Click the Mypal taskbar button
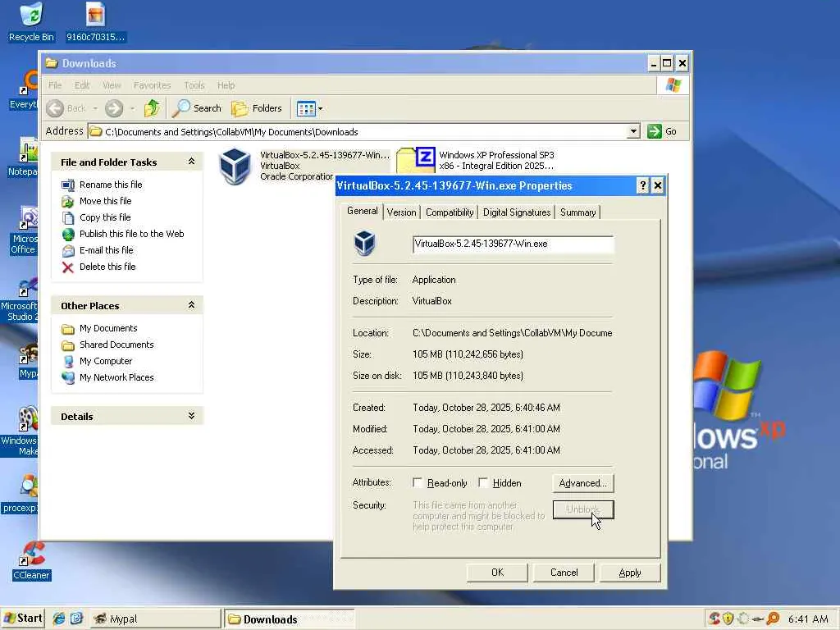Image resolution: width=840 pixels, height=630 pixels. pos(155,619)
